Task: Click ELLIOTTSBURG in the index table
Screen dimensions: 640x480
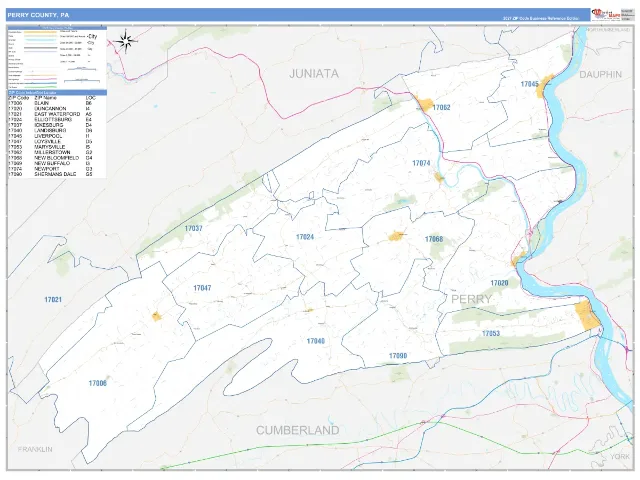Action: tap(53, 120)
